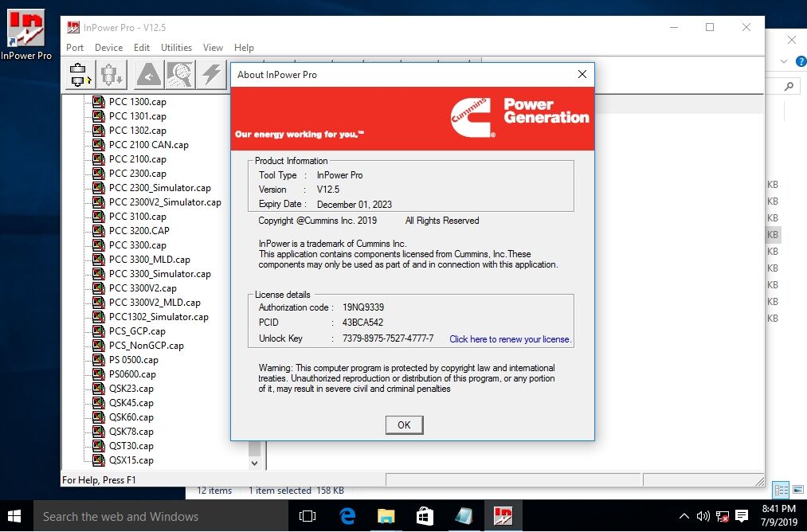Close the About InPower Pro dialog
807x532 pixels.
[582, 74]
